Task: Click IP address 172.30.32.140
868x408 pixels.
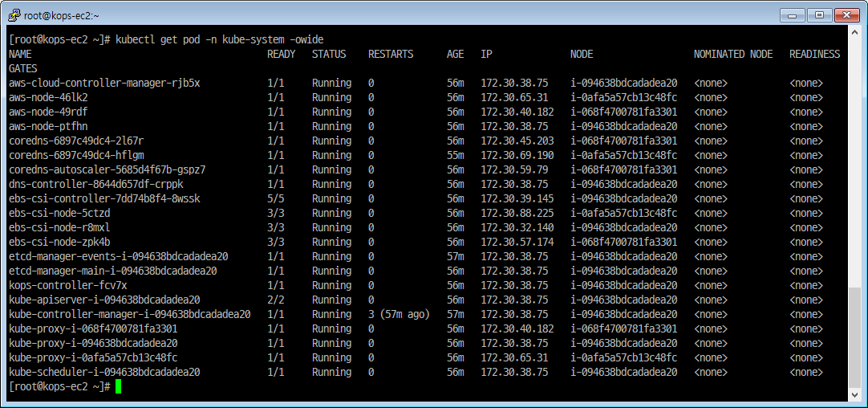Action: 517,227
